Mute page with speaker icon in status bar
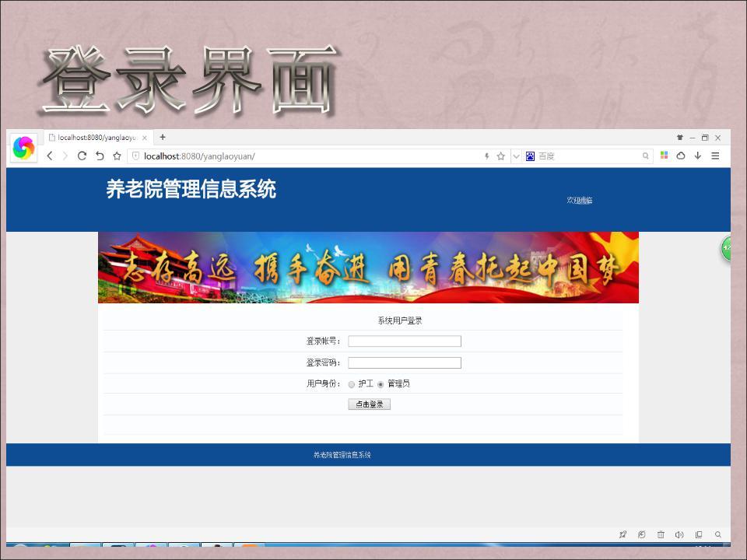Screen dimensions: 747x560 (x=679, y=534)
